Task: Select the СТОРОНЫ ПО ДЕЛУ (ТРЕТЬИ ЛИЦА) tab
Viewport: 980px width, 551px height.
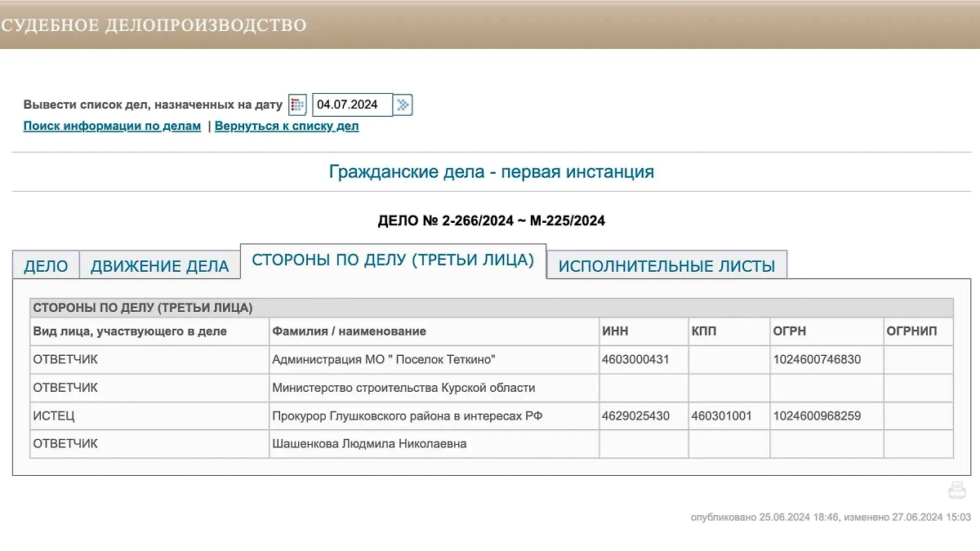Action: tap(393, 260)
